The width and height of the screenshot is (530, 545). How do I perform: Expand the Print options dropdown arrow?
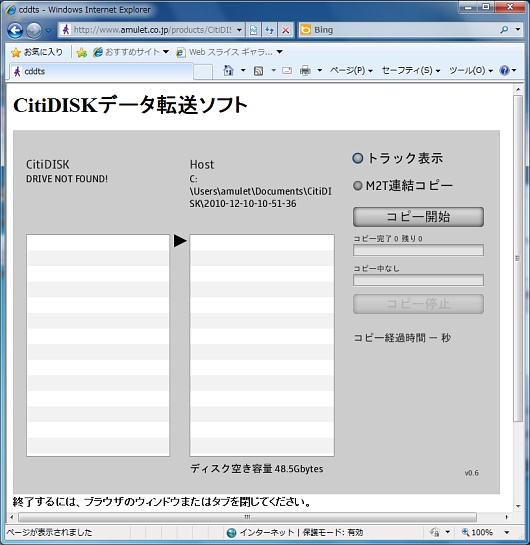[x=320, y=71]
